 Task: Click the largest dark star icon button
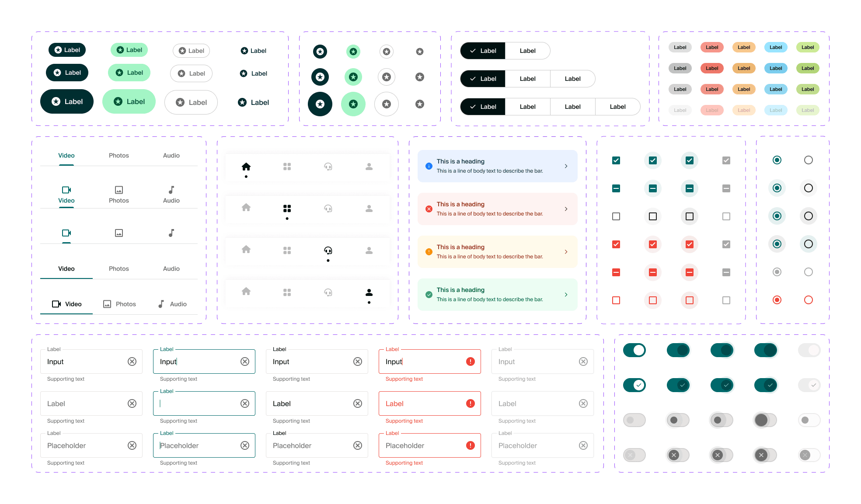click(320, 104)
